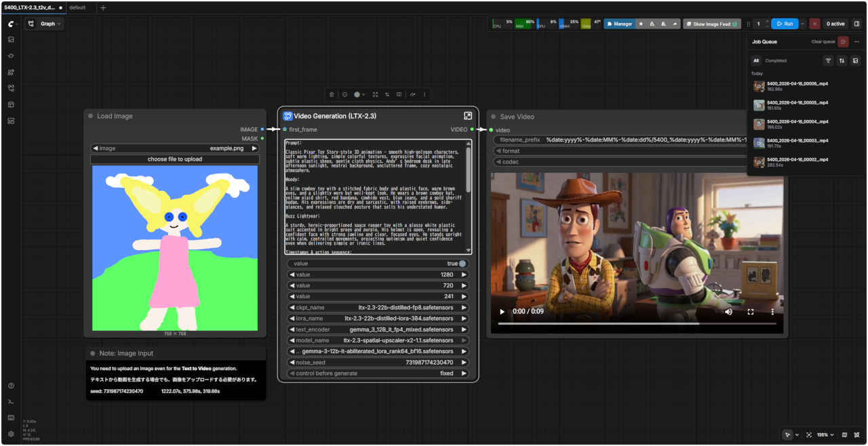Click Show Image Feed button
Screen dimensions: 868x446
[711, 24]
